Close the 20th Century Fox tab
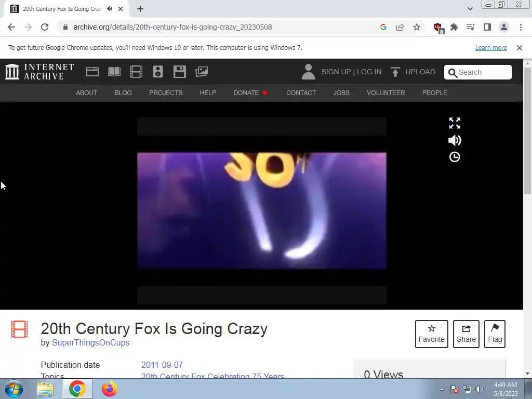Screen dimensions: 532x399 click(121, 9)
